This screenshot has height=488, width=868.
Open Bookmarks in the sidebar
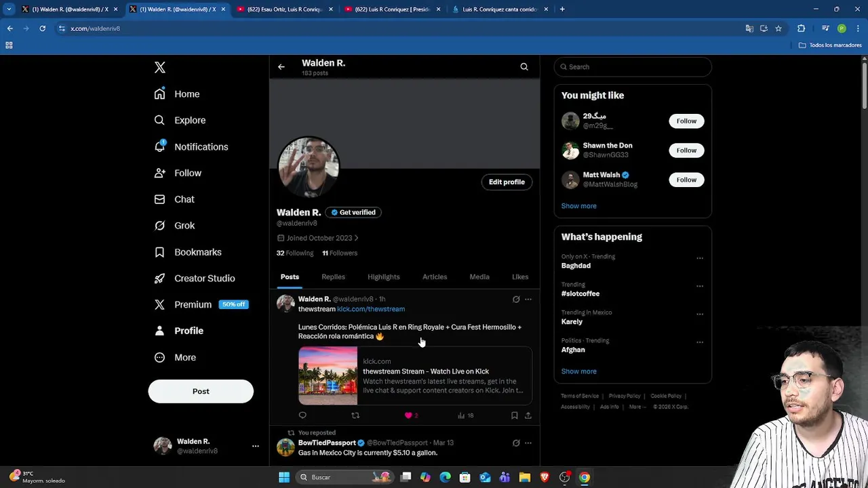pyautogui.click(x=188, y=252)
